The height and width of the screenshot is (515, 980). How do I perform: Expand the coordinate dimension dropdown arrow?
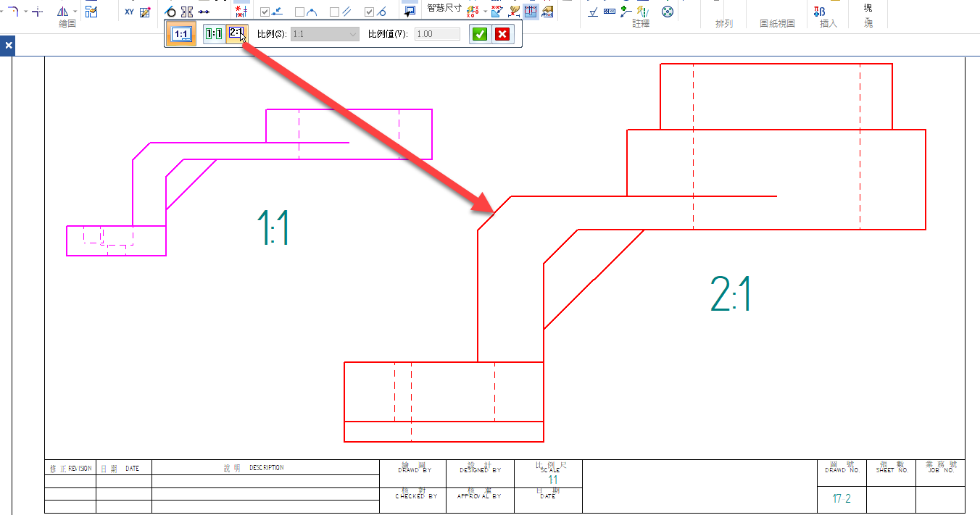click(x=484, y=12)
